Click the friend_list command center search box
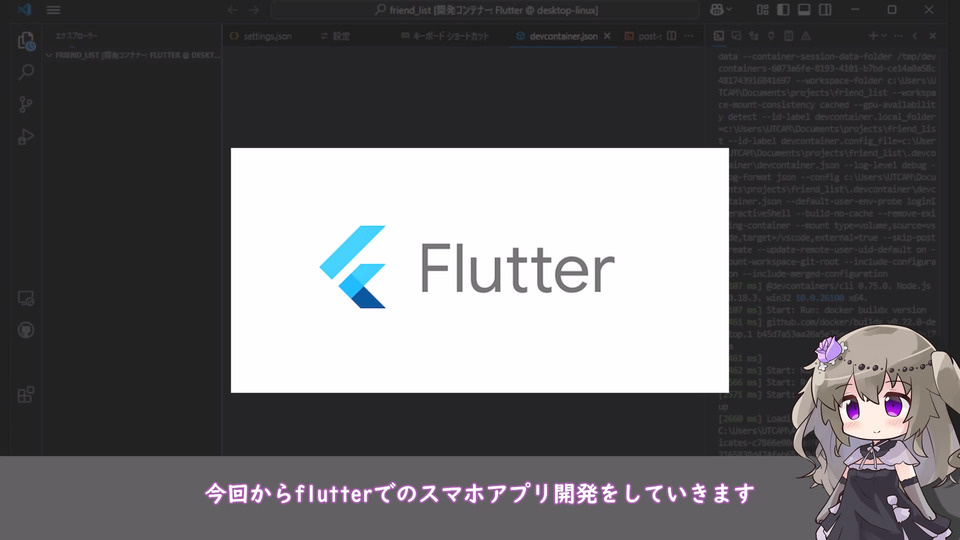Image resolution: width=960 pixels, height=540 pixels. coord(485,10)
